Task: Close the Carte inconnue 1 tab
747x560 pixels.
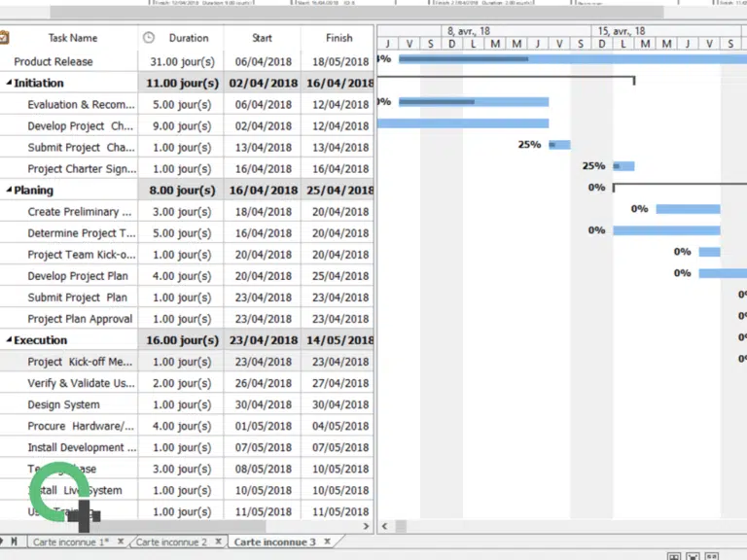Action: [x=121, y=542]
